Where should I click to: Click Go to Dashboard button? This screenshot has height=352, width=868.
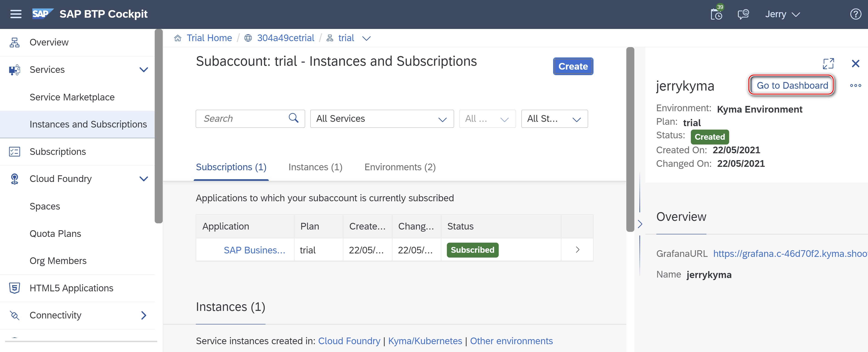tap(792, 85)
